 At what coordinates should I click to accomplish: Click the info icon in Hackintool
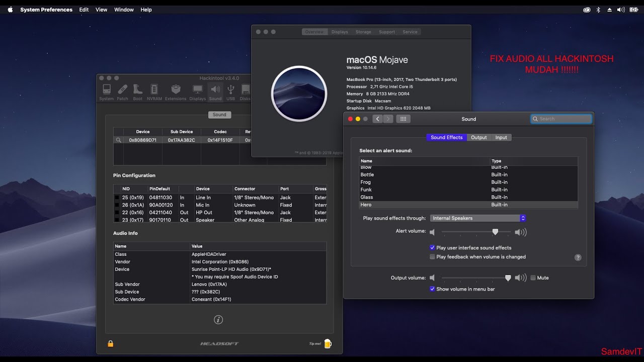point(218,320)
